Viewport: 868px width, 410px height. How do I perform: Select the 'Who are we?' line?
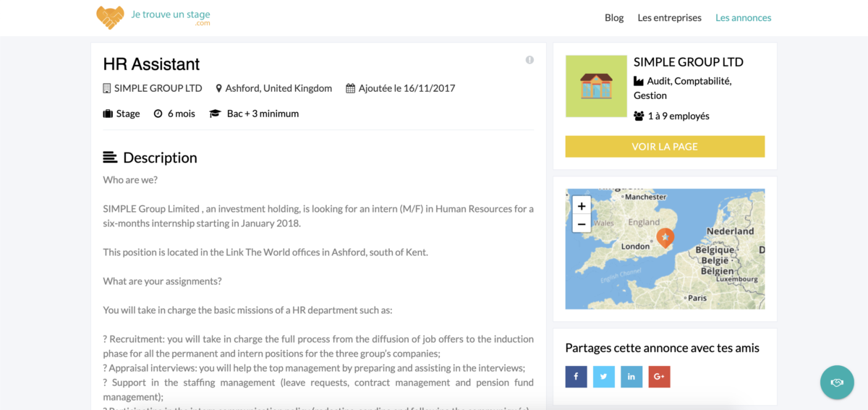130,180
